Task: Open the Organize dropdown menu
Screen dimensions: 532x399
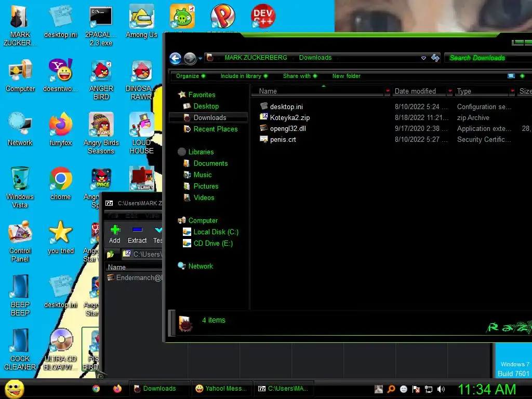Action: pyautogui.click(x=191, y=76)
